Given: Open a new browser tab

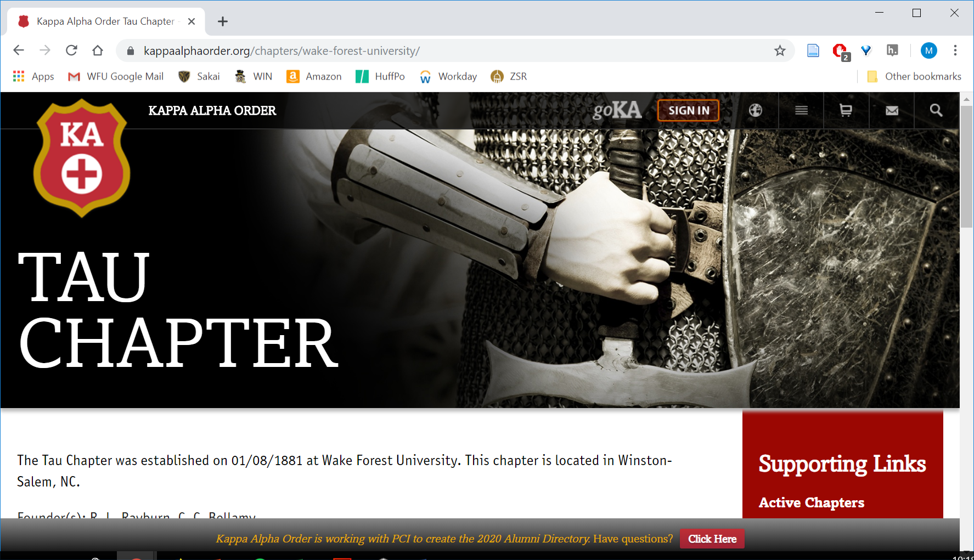Looking at the screenshot, I should coord(222,21).
